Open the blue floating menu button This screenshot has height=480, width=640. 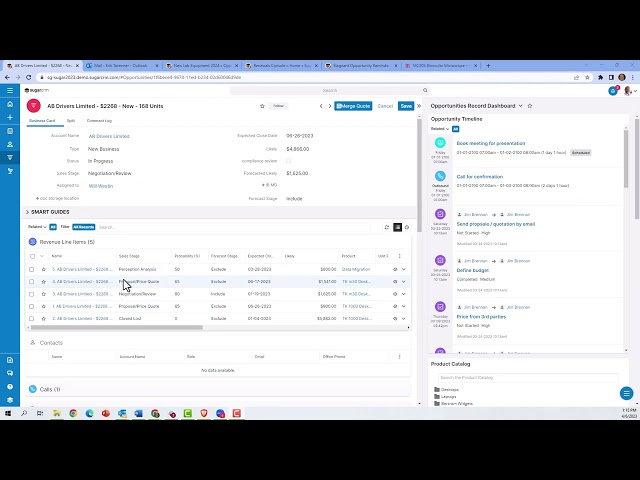point(627,393)
